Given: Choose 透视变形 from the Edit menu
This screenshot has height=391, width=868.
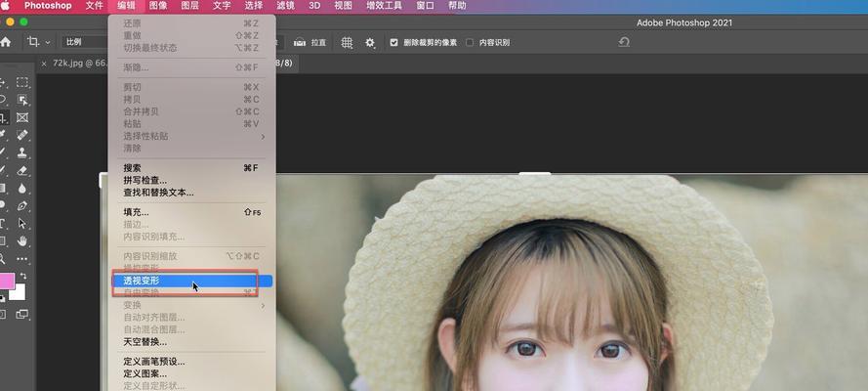Looking at the screenshot, I should click(x=192, y=281).
